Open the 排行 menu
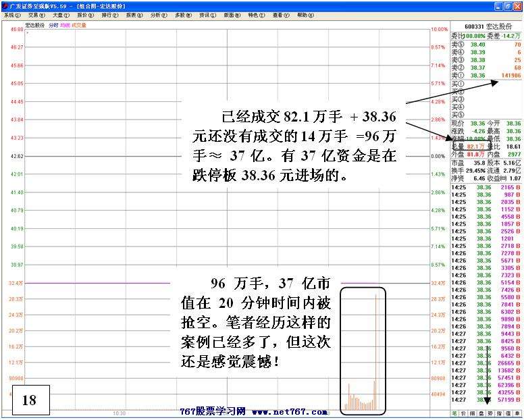This screenshot has width=524, height=420. pyautogui.click(x=110, y=15)
